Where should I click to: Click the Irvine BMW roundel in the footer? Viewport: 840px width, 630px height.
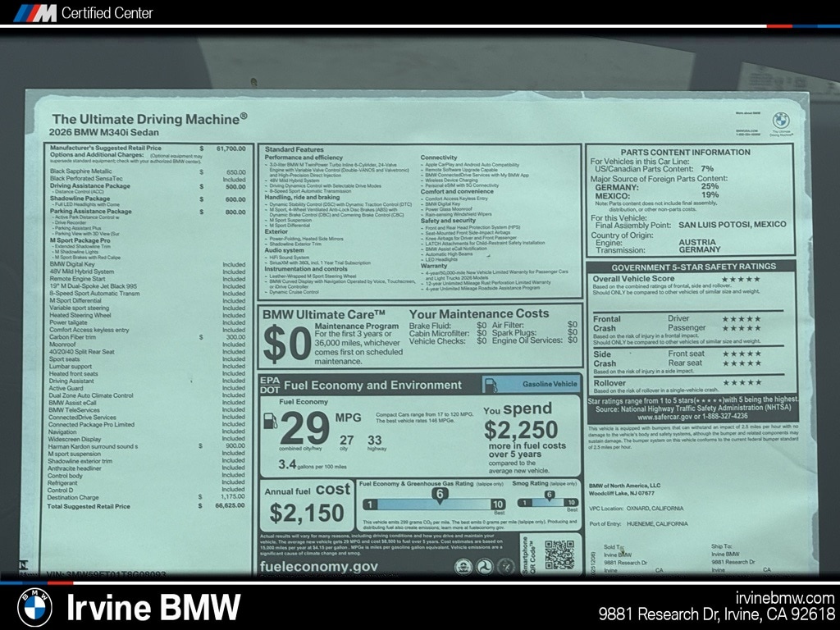pos(34,606)
